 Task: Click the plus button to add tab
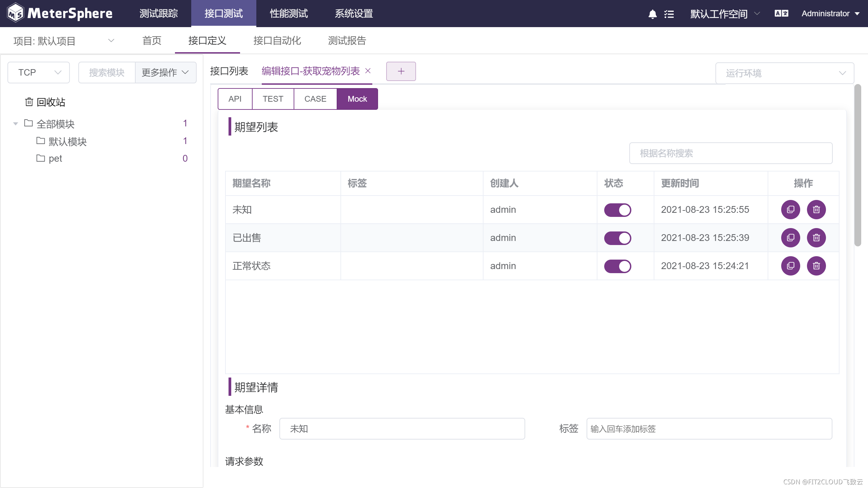[x=401, y=72]
